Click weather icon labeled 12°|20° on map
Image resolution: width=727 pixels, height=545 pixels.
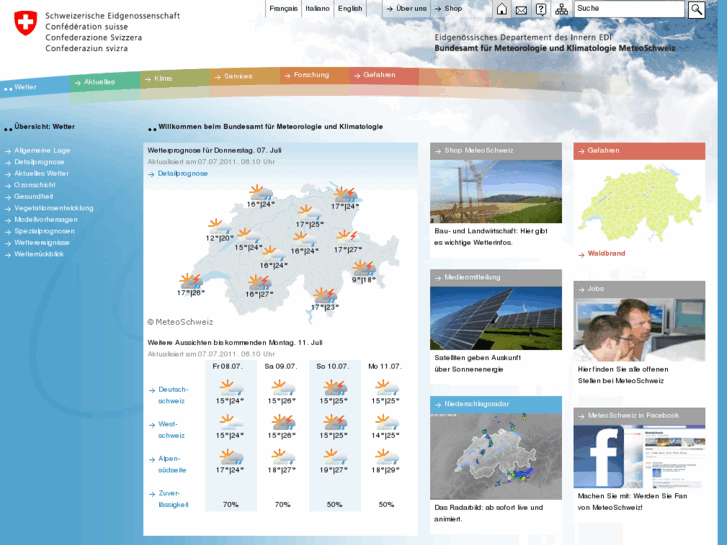[219, 227]
